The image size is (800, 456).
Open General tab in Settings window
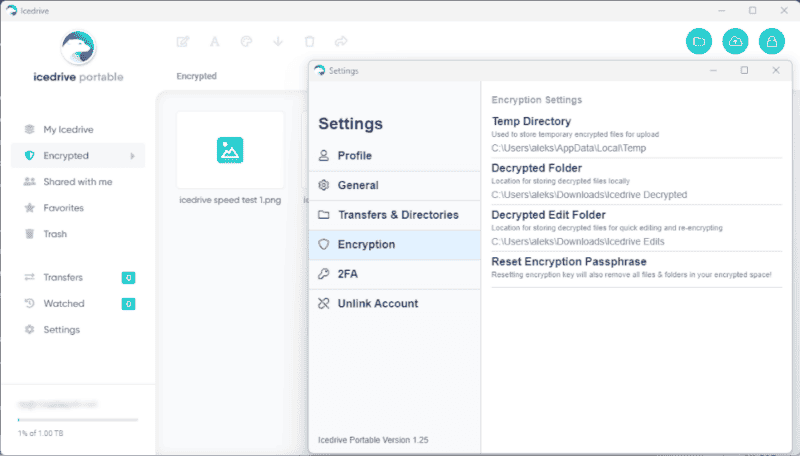(x=394, y=185)
